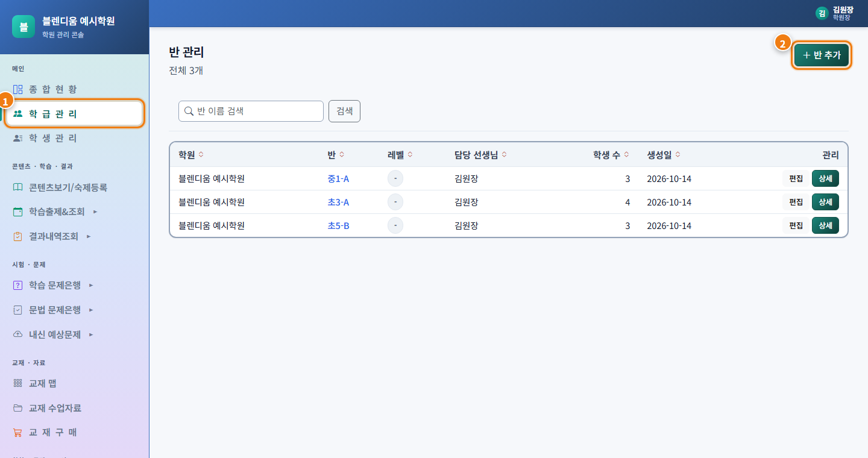Click 상세 for the 초3-A row

click(825, 202)
